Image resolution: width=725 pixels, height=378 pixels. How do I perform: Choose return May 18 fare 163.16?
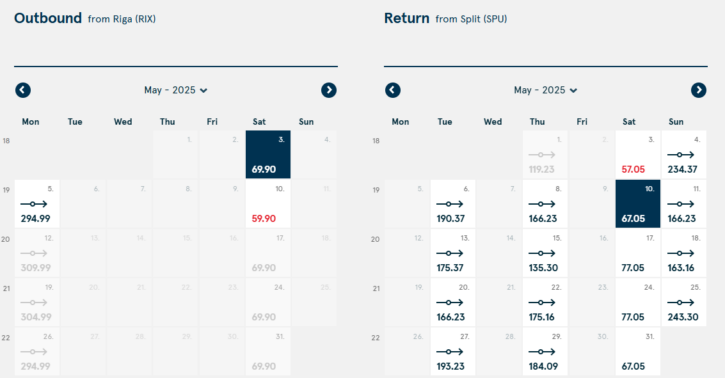pyautogui.click(x=684, y=253)
